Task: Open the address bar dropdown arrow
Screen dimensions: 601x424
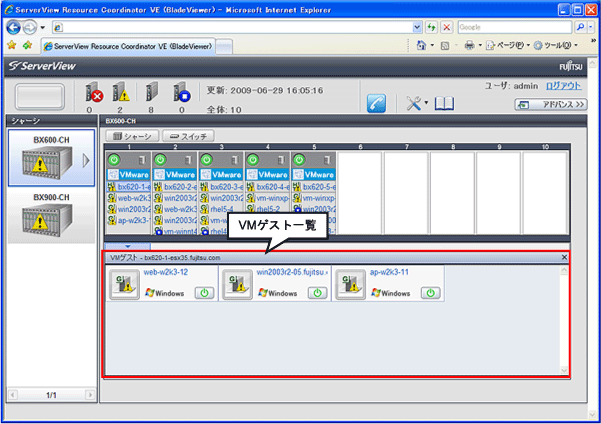Action: [417, 27]
